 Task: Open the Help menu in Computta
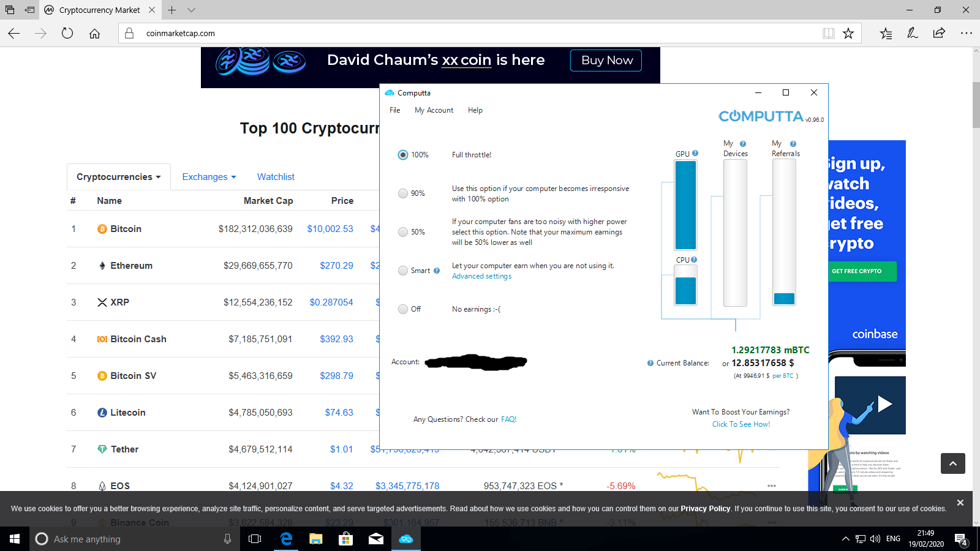[475, 110]
